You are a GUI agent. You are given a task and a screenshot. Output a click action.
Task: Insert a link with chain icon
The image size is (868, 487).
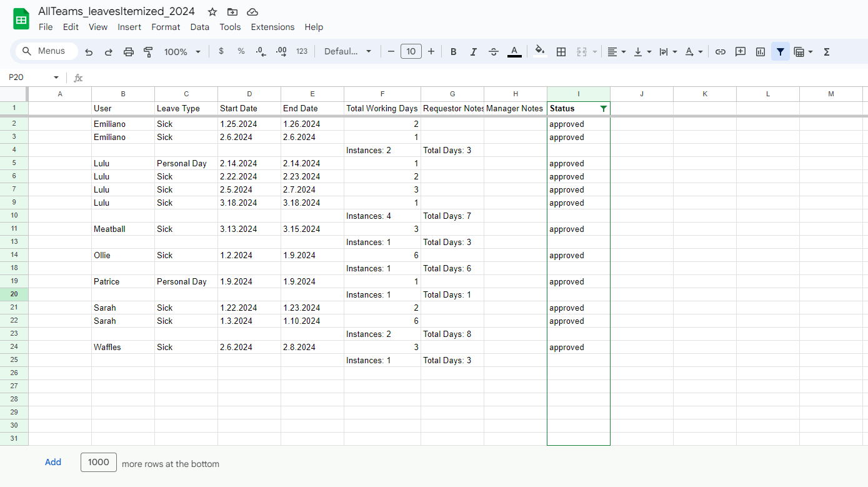coord(721,52)
